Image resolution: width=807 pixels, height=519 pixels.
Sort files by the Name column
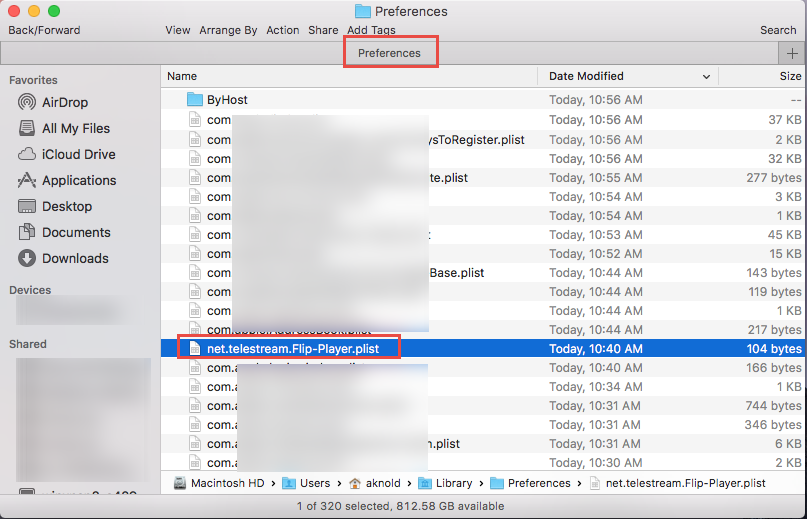click(350, 76)
